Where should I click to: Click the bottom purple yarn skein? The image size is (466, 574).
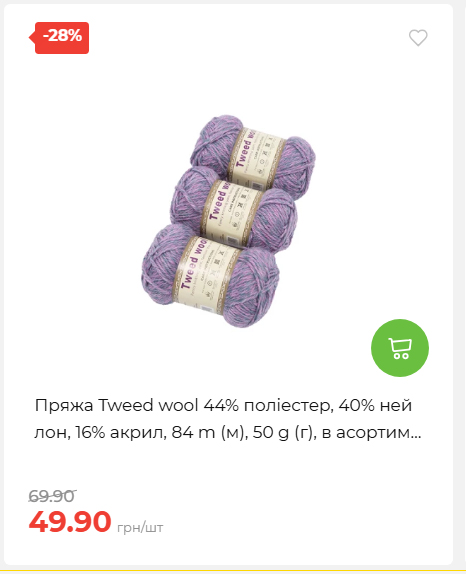tap(210, 276)
